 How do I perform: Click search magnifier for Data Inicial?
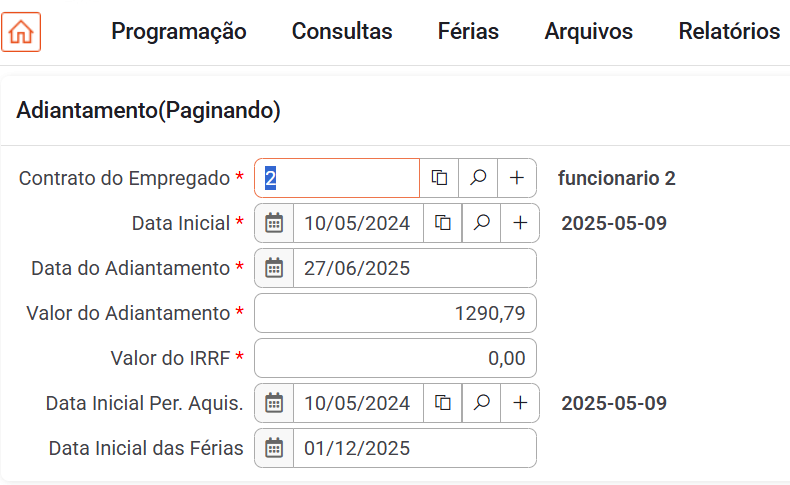[x=481, y=223]
